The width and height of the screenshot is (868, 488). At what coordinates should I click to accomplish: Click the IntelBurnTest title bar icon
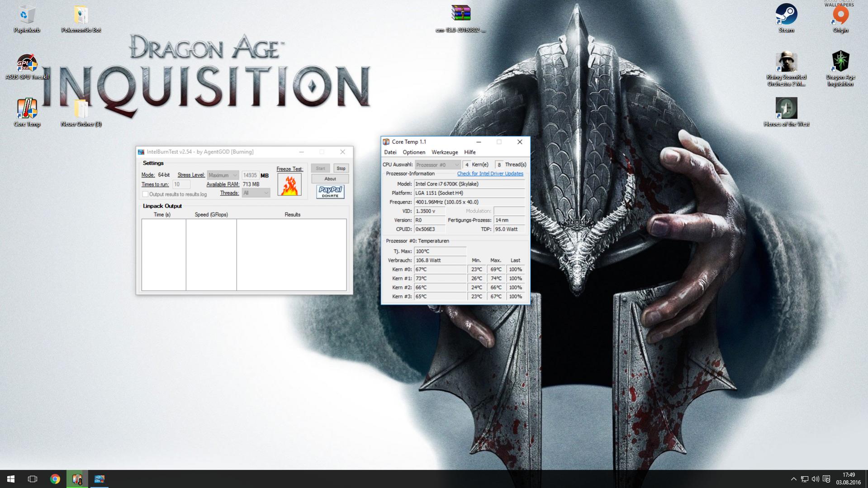point(141,152)
